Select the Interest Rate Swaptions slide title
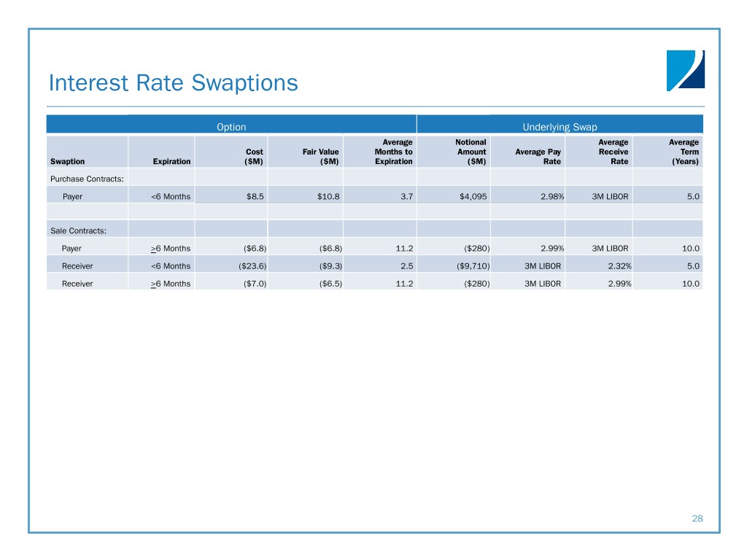This screenshot has width=747, height=560. [x=173, y=83]
